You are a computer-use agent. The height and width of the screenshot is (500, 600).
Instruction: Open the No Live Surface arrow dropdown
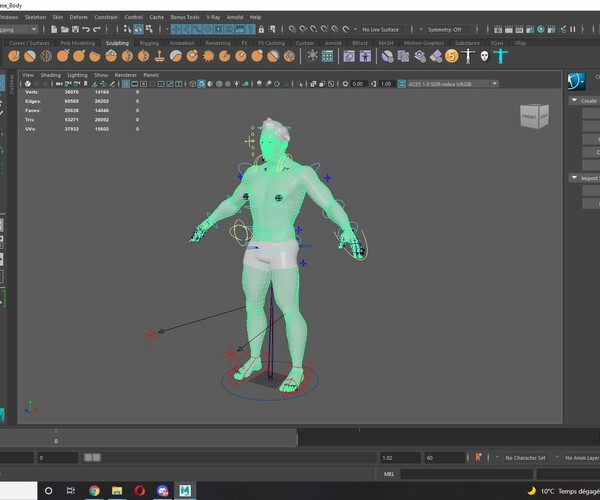[355, 29]
